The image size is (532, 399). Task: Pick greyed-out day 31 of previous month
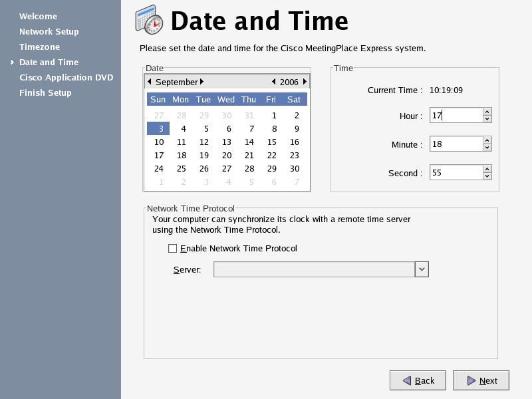(x=249, y=115)
